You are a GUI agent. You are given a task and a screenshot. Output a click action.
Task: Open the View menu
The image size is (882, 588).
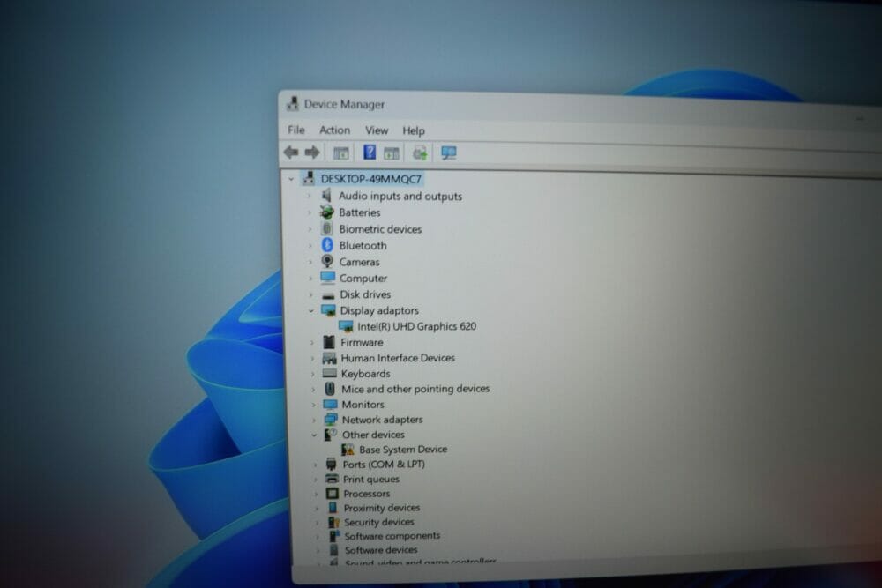click(377, 130)
